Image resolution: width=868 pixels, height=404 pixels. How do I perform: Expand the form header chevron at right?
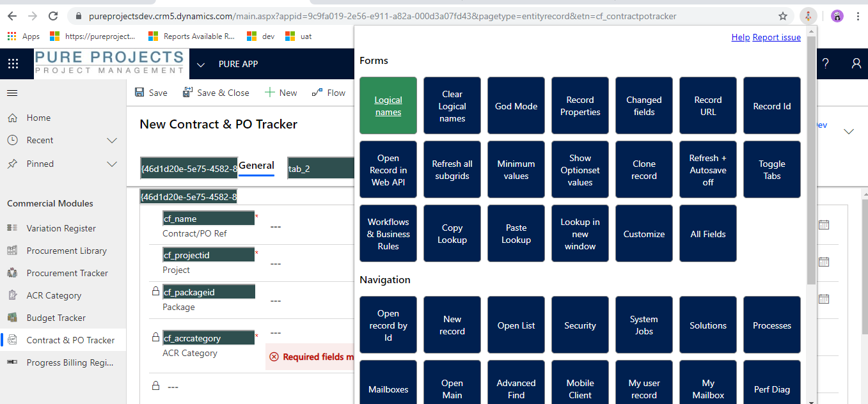click(849, 132)
